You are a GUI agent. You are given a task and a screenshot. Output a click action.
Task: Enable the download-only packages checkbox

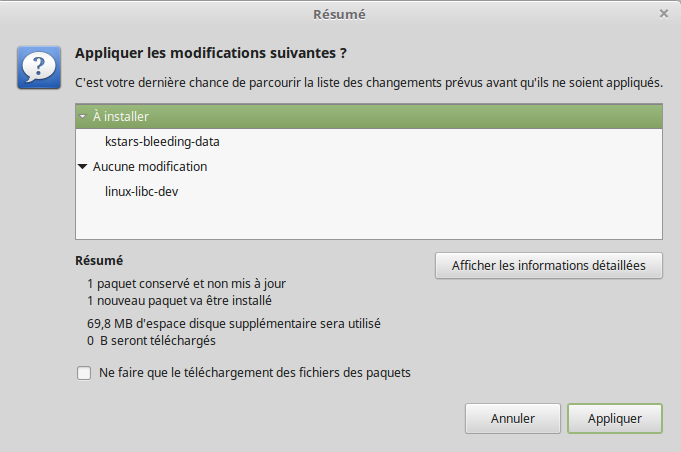coord(84,373)
